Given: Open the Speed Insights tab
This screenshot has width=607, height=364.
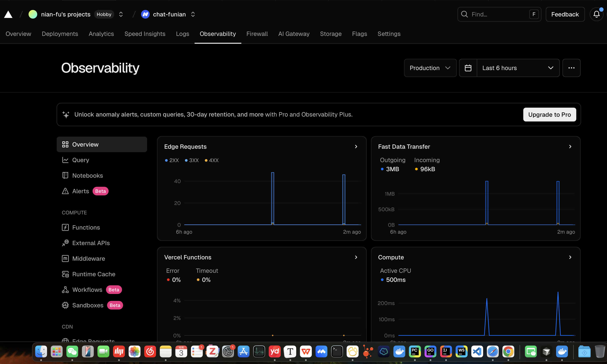Looking at the screenshot, I should click(x=145, y=34).
